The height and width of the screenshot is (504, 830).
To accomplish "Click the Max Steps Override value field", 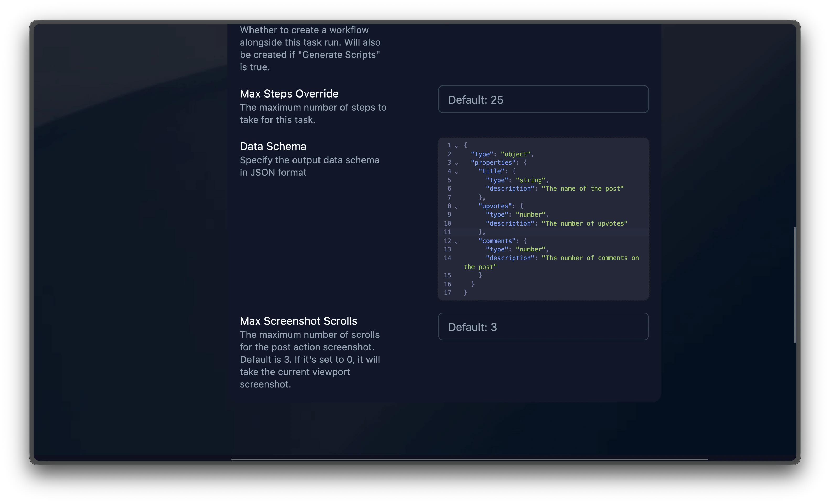I will coord(543,99).
